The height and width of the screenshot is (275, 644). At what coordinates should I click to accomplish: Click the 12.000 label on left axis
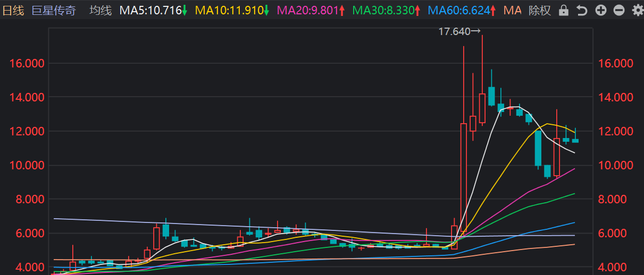[27, 132]
